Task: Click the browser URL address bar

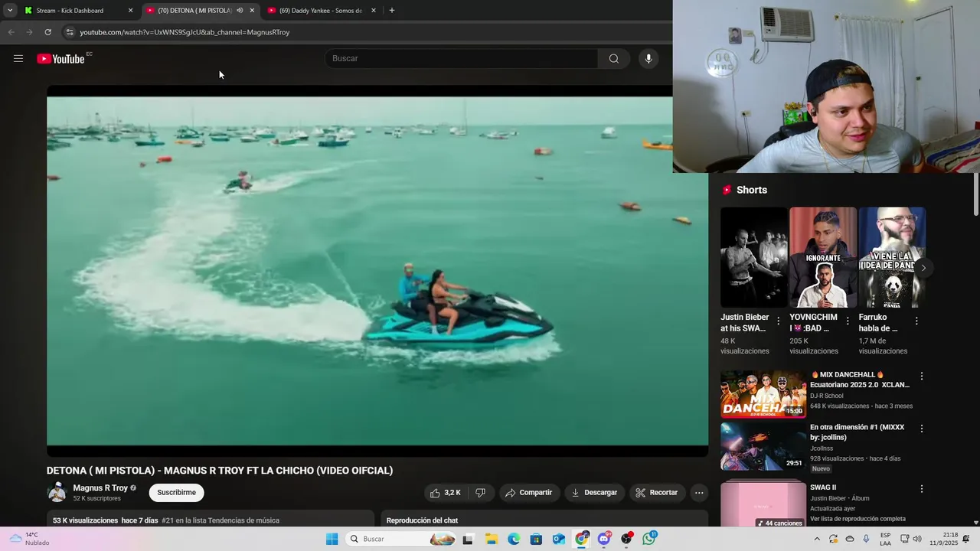Action: (x=367, y=32)
